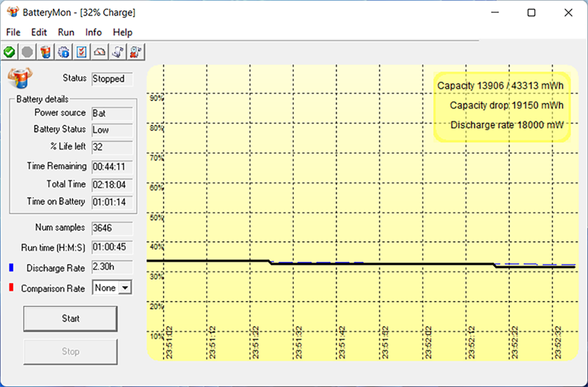Click the 90% axis label on graph
Viewport: 588px width, 387px height.
pyautogui.click(x=157, y=99)
